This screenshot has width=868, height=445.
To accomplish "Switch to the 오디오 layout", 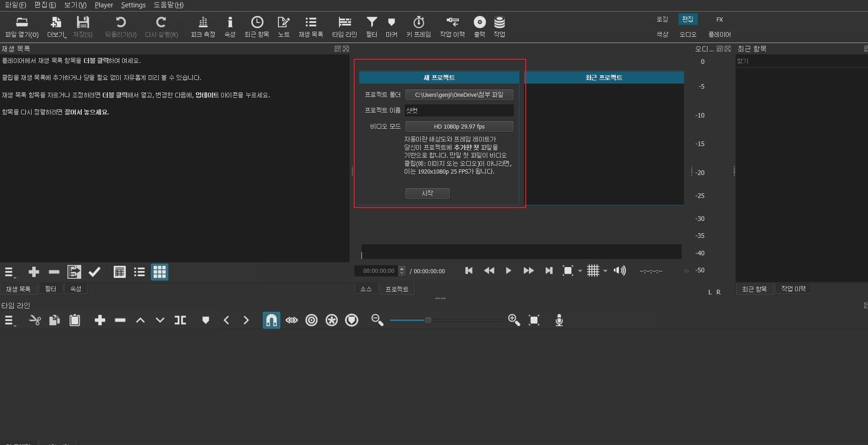I will (x=688, y=34).
